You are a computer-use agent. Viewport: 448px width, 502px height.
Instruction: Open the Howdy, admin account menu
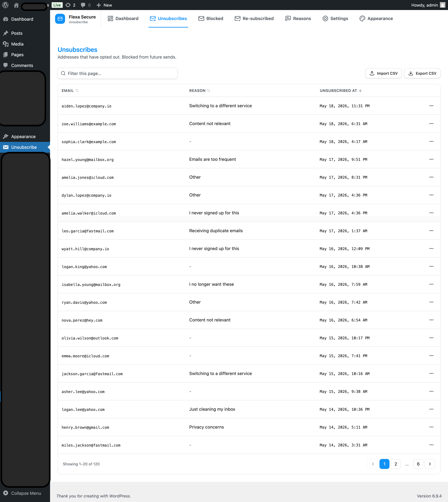pos(428,5)
